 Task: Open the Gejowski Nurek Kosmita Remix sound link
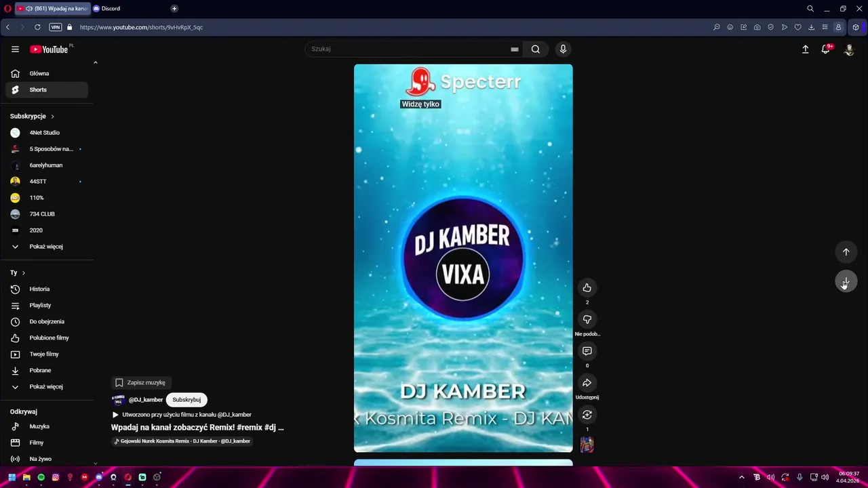[182, 441]
